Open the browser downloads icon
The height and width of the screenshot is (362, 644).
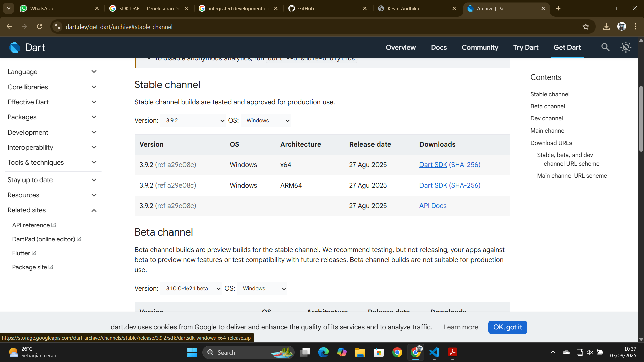coord(606,27)
